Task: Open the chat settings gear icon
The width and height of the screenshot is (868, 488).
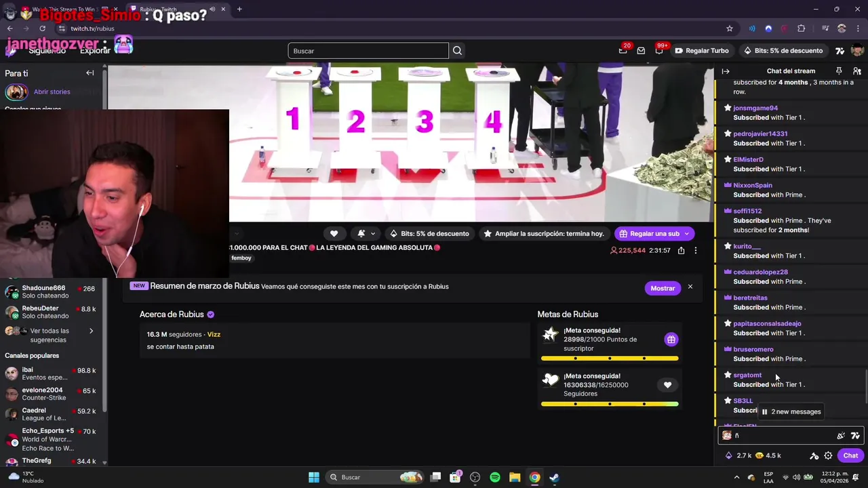Action: click(x=828, y=455)
